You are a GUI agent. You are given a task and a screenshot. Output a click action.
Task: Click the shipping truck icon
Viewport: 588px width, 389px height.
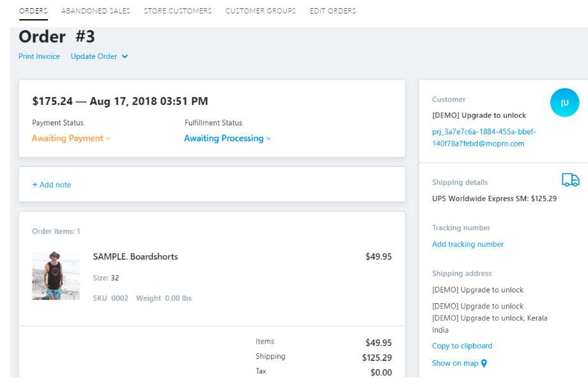click(x=570, y=180)
